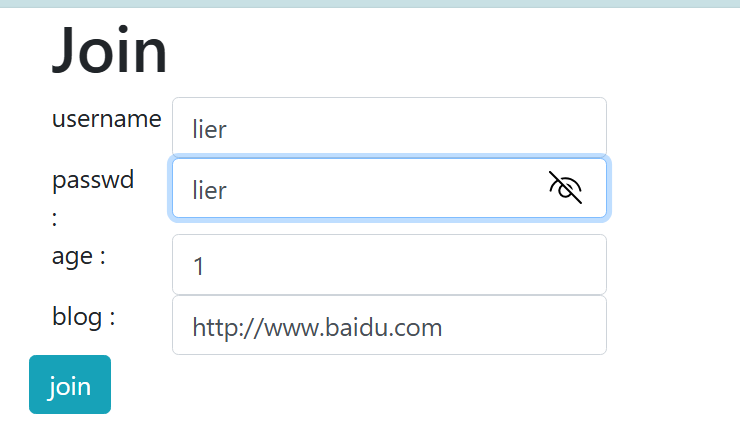Screen dimensions: 740x421
Task: Toggle password visibility with the crossed-eye icon
Action: pos(565,188)
